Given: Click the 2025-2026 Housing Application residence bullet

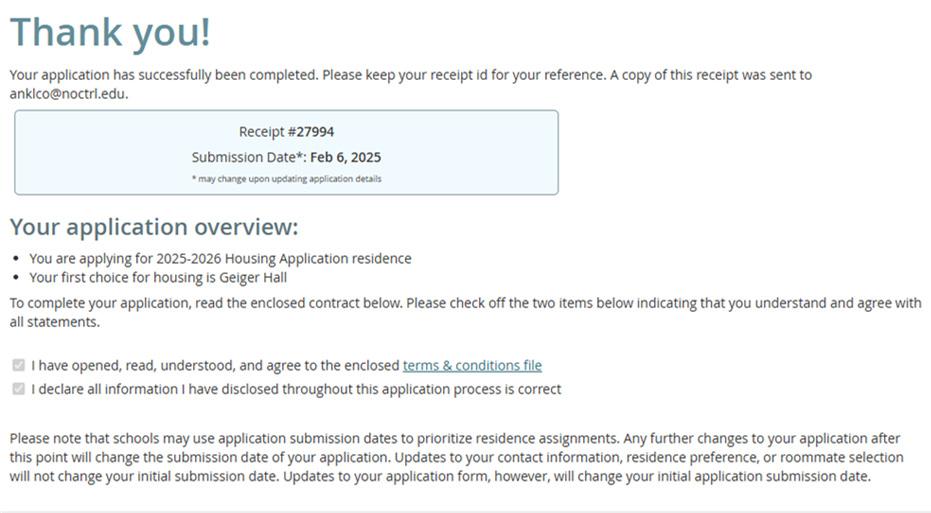Looking at the screenshot, I should coord(220,258).
